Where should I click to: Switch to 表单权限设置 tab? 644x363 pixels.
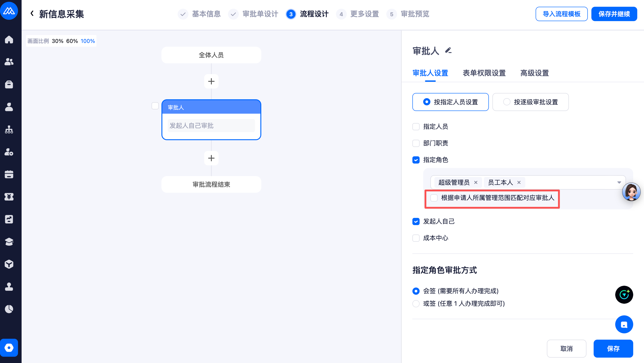(x=484, y=73)
